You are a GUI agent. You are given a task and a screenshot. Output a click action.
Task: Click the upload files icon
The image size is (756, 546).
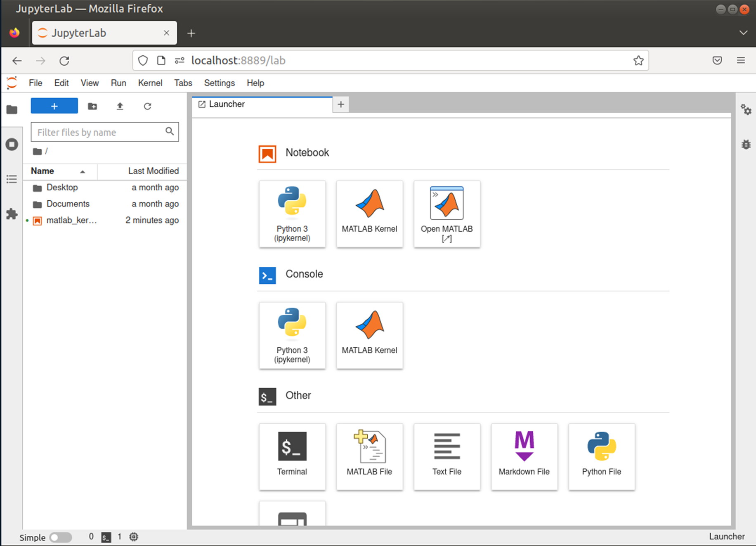120,106
